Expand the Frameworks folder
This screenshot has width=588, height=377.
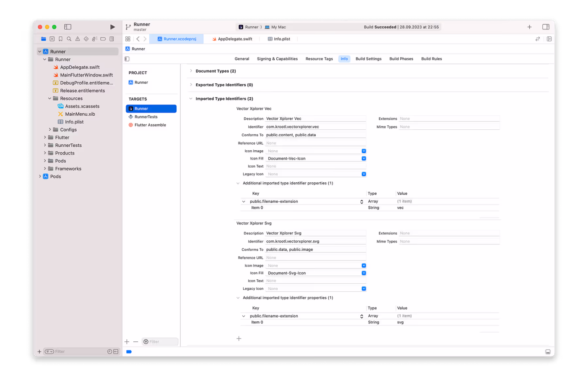[x=45, y=169]
